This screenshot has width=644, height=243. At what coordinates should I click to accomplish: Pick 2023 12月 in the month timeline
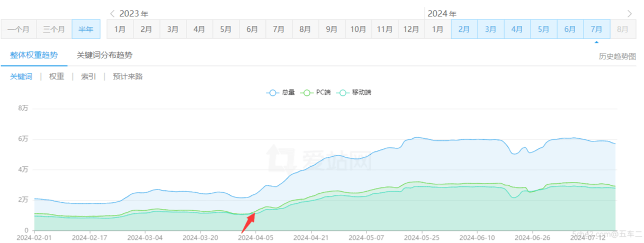[x=411, y=29]
